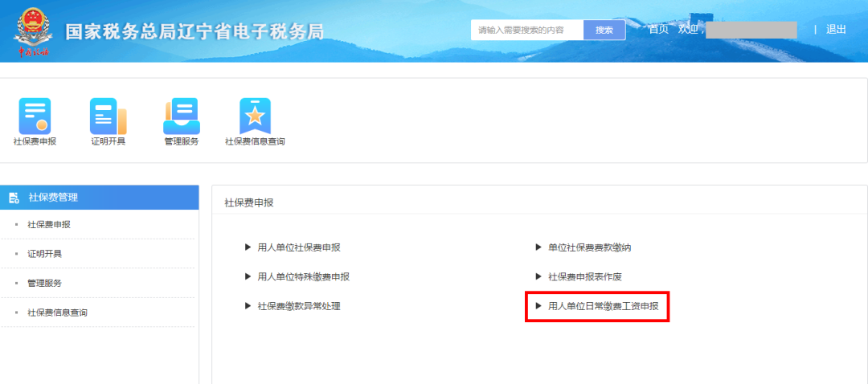Click the triangle arrow before 社保费申报表作废
This screenshot has width=868, height=384.
point(538,276)
